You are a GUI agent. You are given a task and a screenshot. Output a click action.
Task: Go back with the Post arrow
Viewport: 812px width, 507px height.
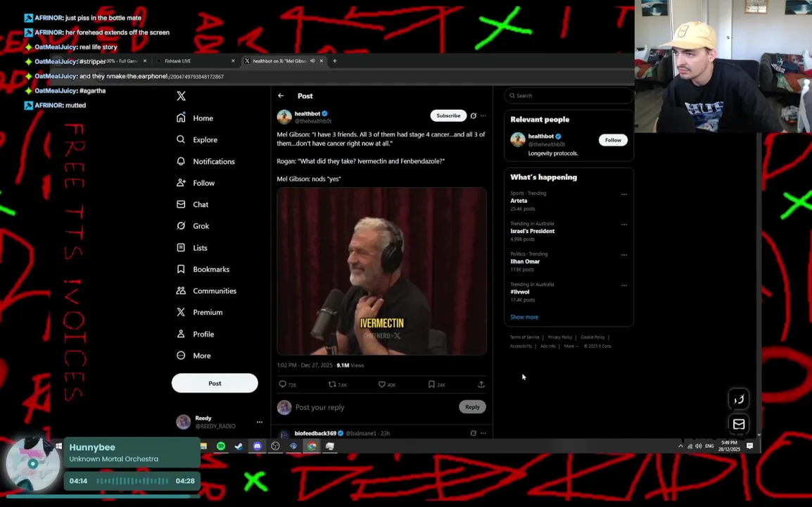(x=281, y=96)
